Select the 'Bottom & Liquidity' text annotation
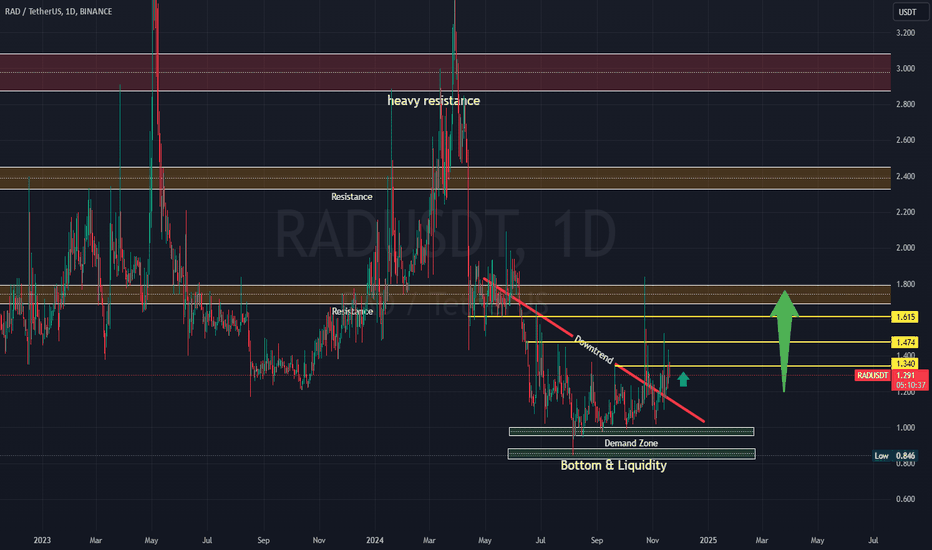Image resolution: width=932 pixels, height=550 pixels. tap(613, 466)
